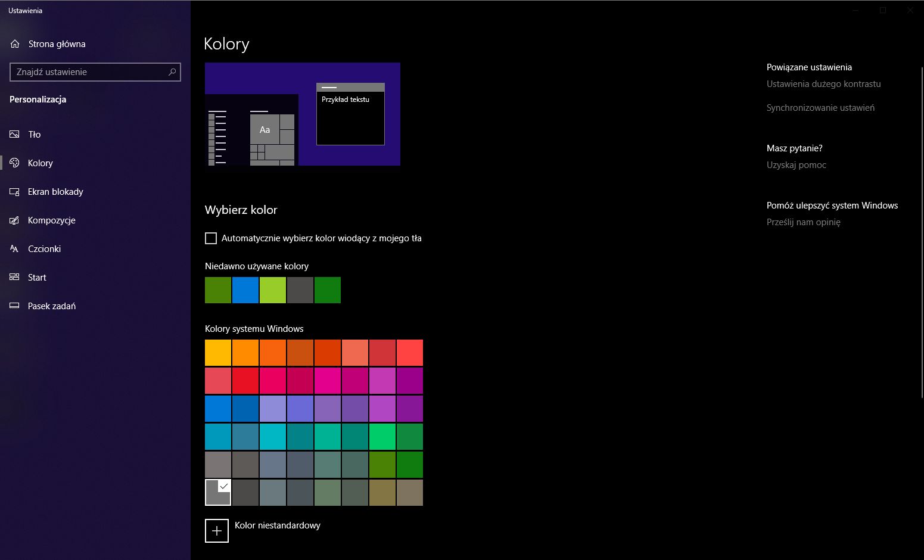This screenshot has width=924, height=560.
Task: Enable automatic accent color from background
Action: tap(210, 238)
